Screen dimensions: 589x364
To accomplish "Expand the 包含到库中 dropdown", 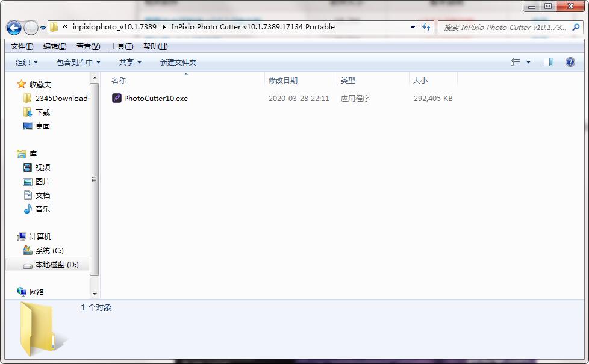I will (x=78, y=63).
